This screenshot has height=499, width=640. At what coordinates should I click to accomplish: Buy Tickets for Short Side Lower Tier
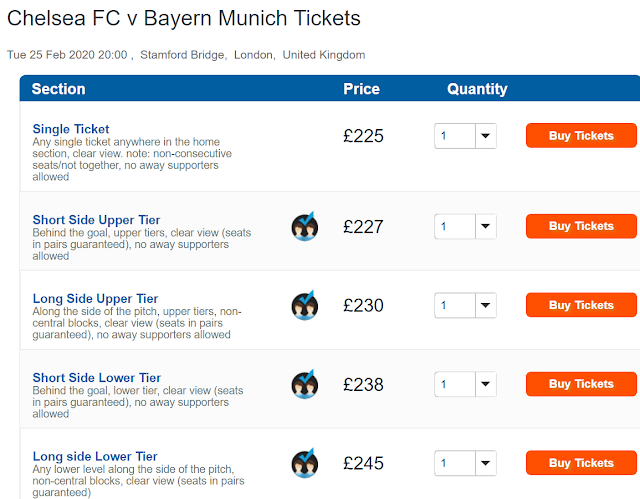580,384
